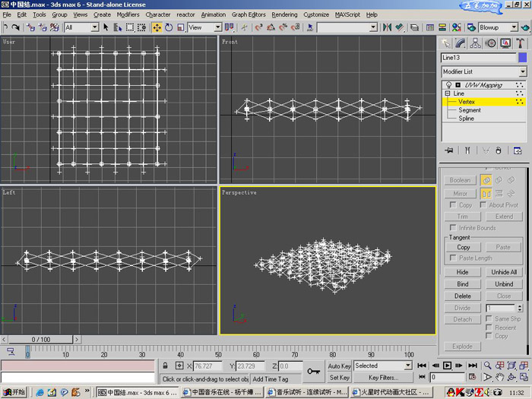The height and width of the screenshot is (399, 532).
Task: Open the Rendering menu
Action: pos(284,14)
